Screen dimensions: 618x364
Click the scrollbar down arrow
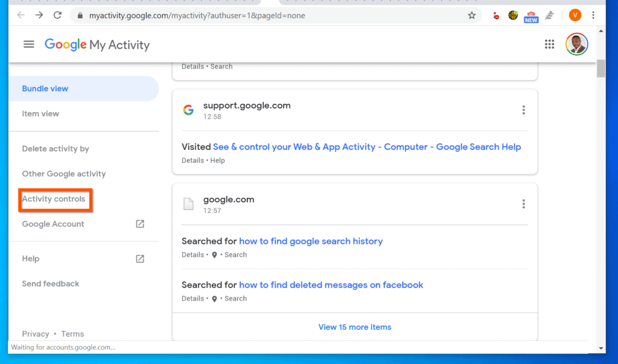(600, 348)
